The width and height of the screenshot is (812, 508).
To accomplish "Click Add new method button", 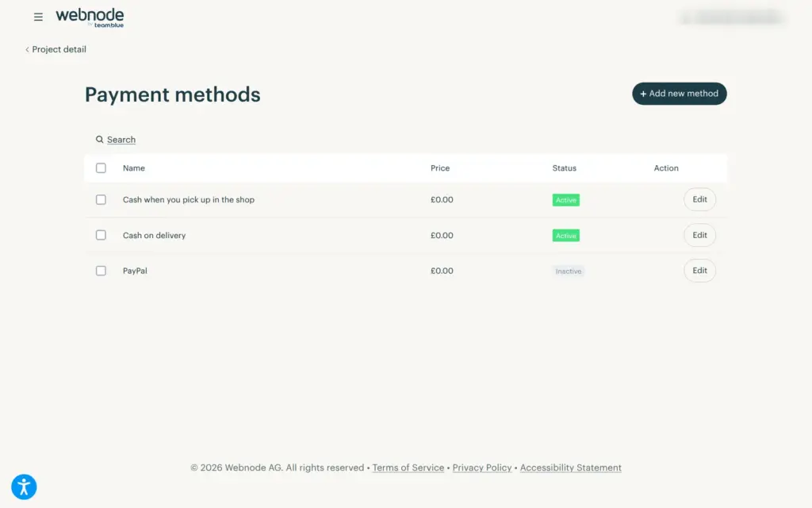I will pyautogui.click(x=679, y=94).
